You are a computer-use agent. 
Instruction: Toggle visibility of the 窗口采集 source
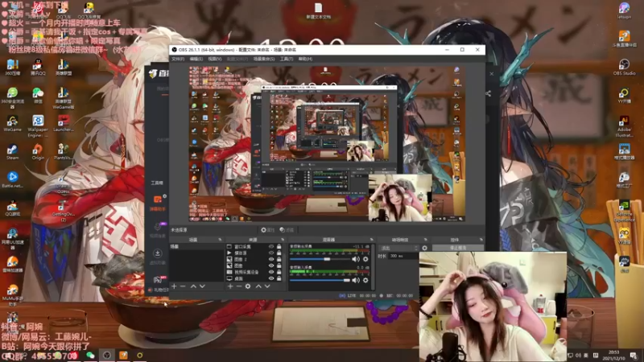coord(271,247)
